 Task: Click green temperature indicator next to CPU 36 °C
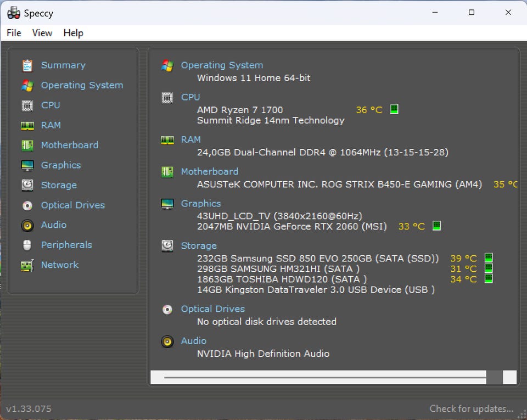pyautogui.click(x=394, y=109)
